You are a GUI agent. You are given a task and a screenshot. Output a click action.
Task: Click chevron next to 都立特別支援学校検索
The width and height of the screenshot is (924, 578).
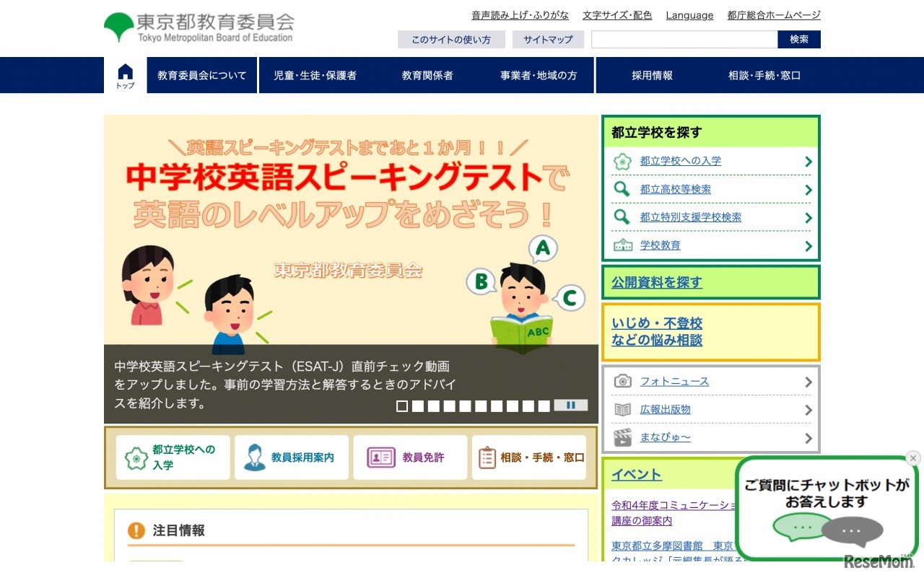click(x=808, y=218)
